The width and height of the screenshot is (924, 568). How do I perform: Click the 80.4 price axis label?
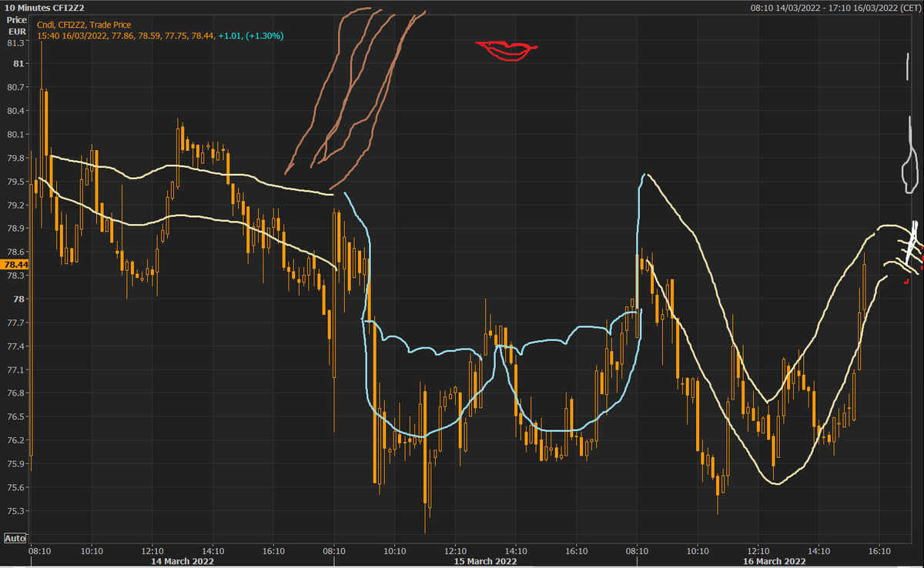point(17,111)
